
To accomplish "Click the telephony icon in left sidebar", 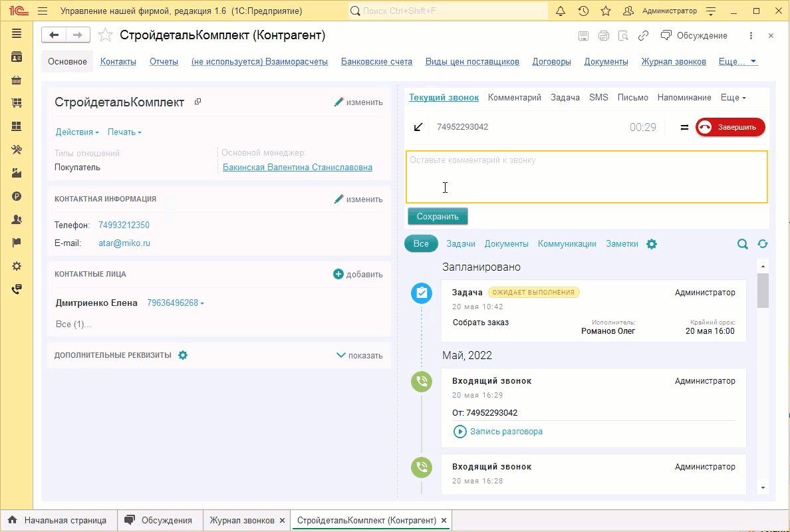I will (x=17, y=289).
